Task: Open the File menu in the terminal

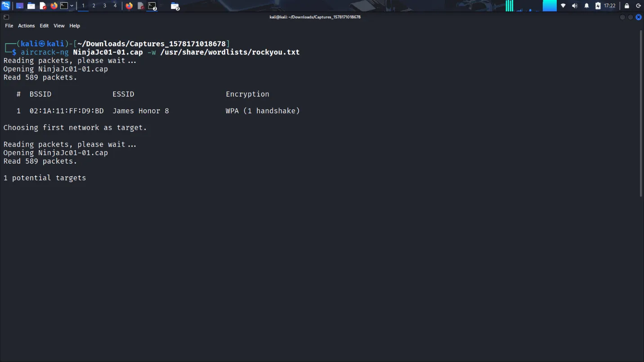Action: [x=9, y=26]
